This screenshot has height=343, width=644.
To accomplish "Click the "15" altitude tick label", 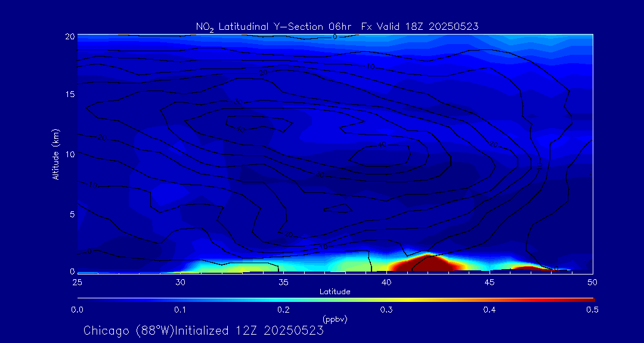I will [x=70, y=94].
